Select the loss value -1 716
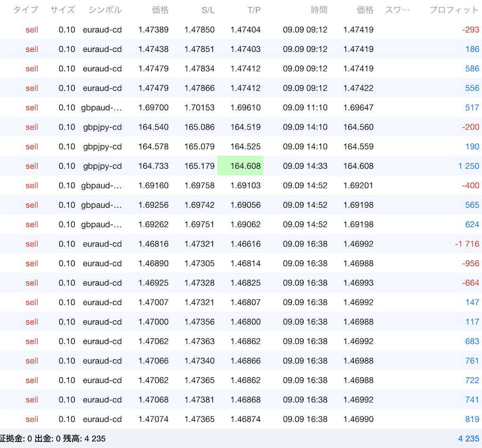The height and width of the screenshot is (448, 482). click(x=467, y=244)
